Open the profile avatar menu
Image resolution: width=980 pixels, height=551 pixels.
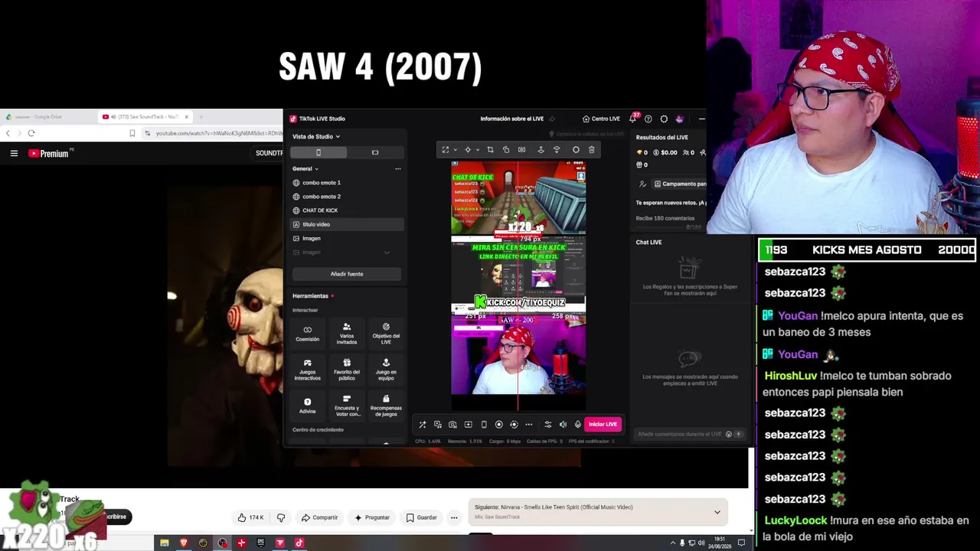(679, 119)
